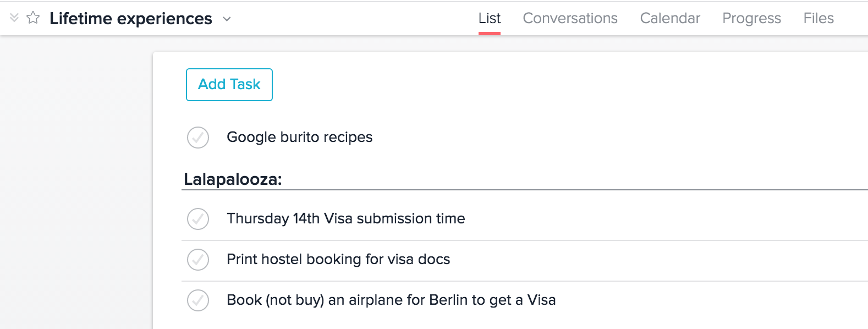The width and height of the screenshot is (868, 329).
Task: Open the Conversations tab
Action: (x=570, y=19)
